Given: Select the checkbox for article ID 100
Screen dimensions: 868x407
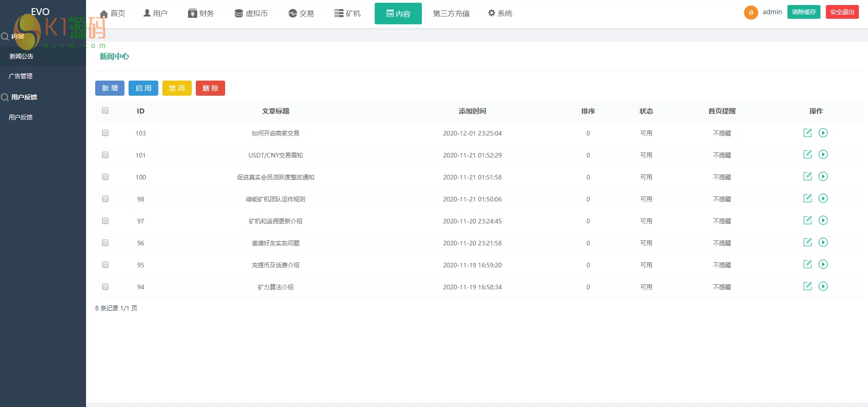Looking at the screenshot, I should (105, 177).
